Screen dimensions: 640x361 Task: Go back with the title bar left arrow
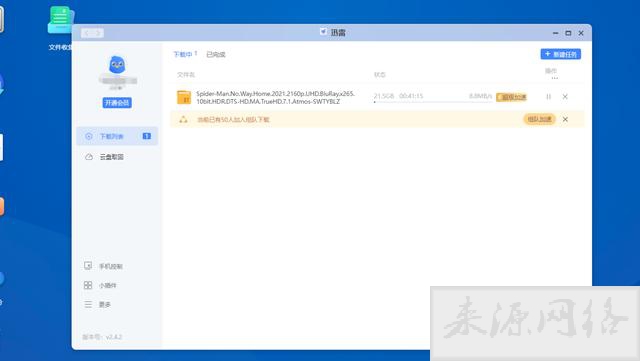[87, 33]
